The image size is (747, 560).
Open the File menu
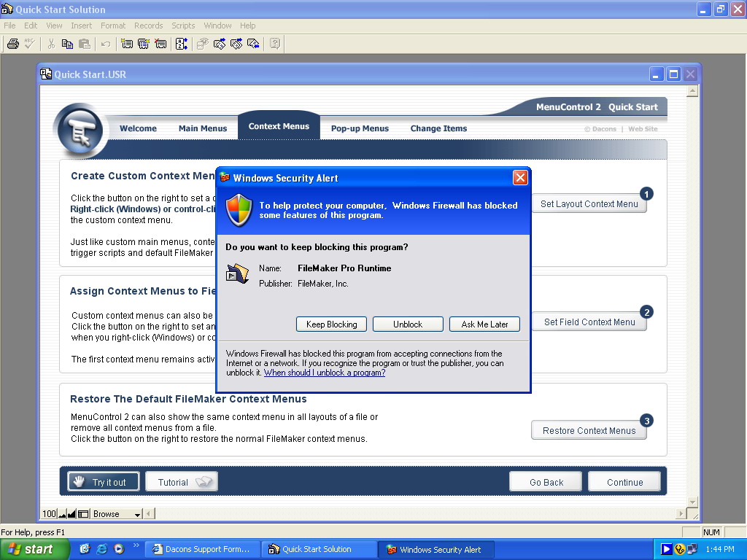point(9,26)
